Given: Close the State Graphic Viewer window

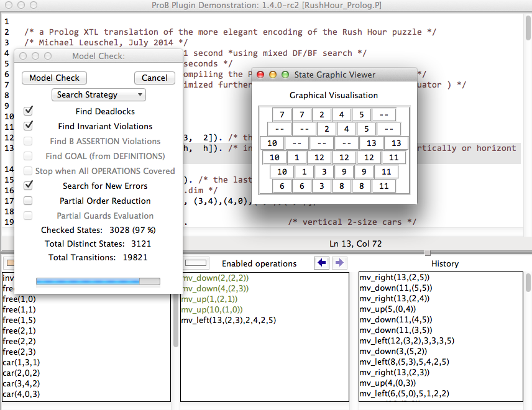Looking at the screenshot, I should 260,75.
